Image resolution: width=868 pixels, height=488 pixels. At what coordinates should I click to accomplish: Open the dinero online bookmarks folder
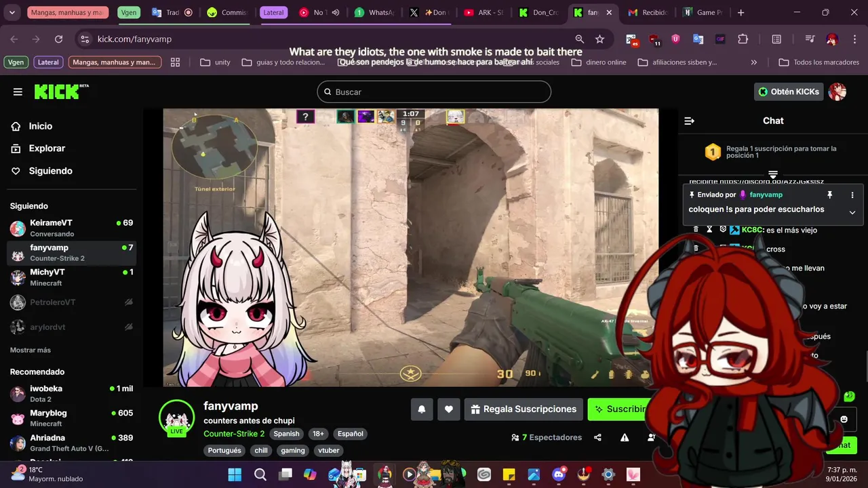pyautogui.click(x=599, y=62)
